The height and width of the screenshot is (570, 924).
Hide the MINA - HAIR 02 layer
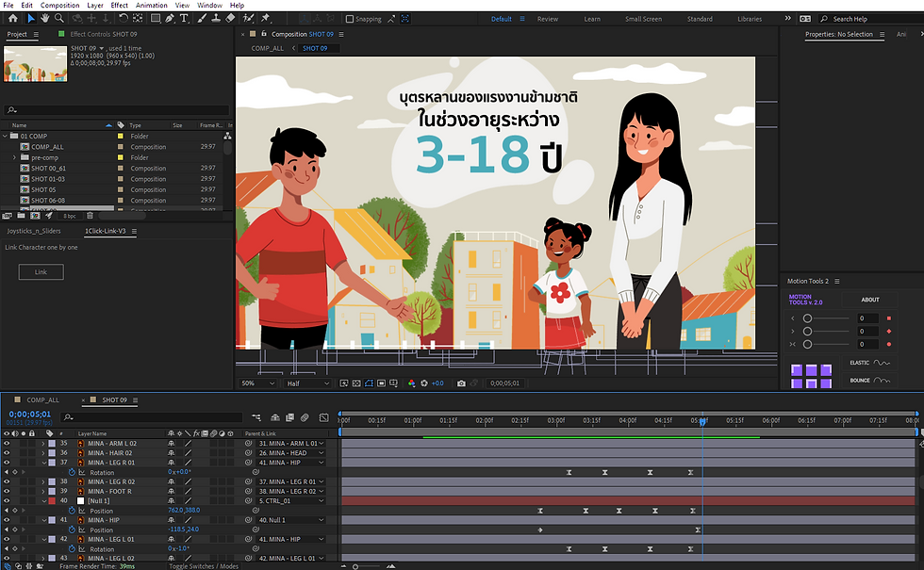coord(7,452)
